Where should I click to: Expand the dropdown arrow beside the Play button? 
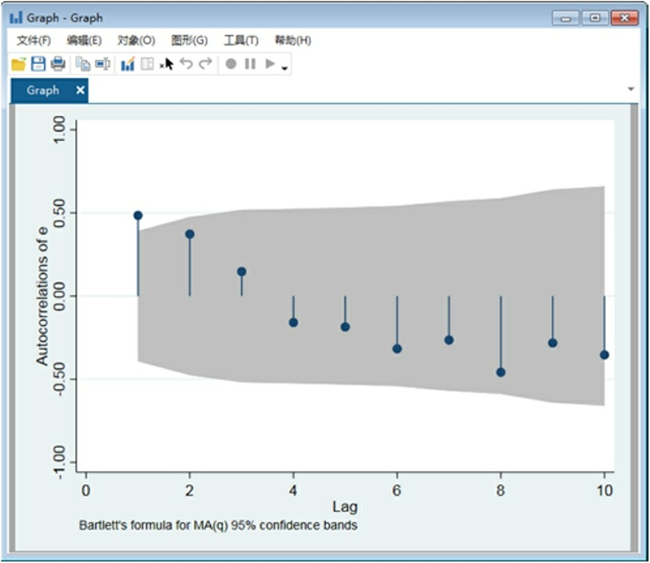click(286, 67)
